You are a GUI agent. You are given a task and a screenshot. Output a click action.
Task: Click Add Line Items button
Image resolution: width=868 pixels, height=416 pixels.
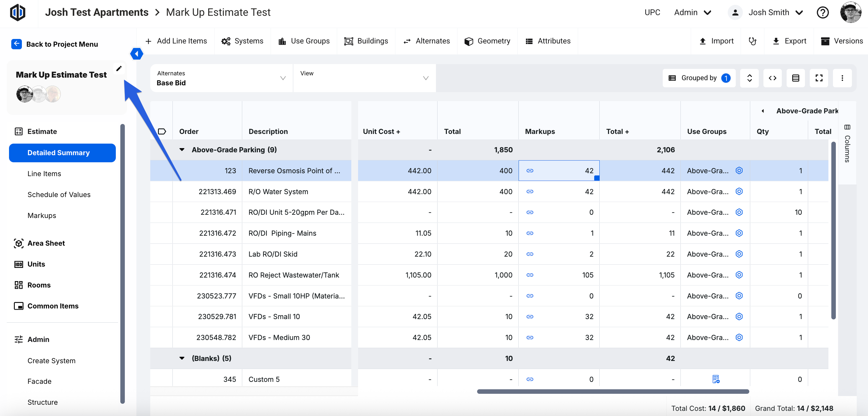pos(176,41)
